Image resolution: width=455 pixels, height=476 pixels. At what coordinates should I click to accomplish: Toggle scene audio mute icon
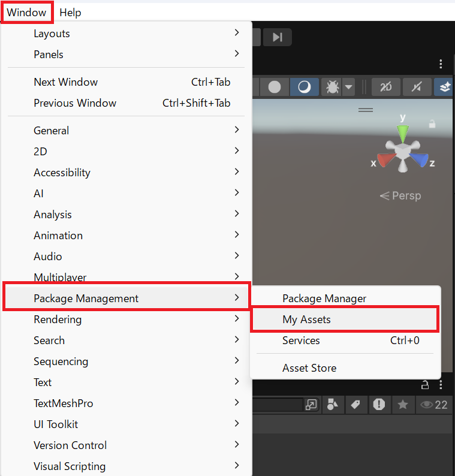tap(417, 87)
